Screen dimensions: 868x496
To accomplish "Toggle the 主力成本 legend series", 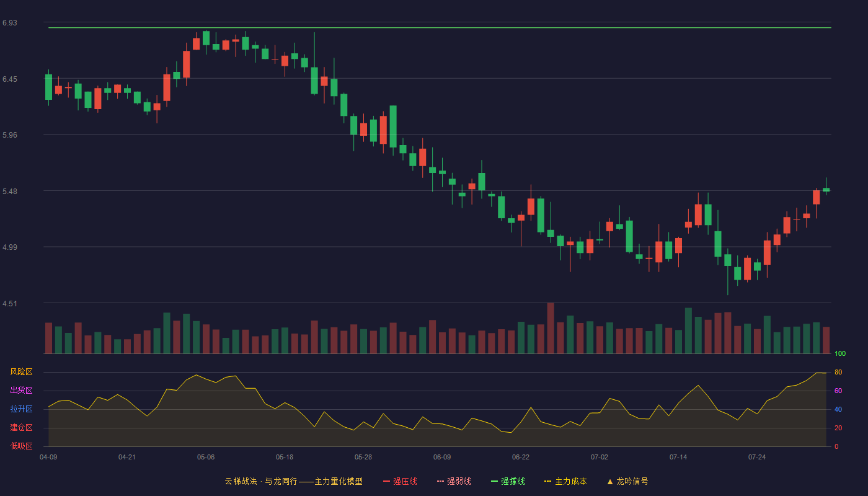I will pos(565,481).
